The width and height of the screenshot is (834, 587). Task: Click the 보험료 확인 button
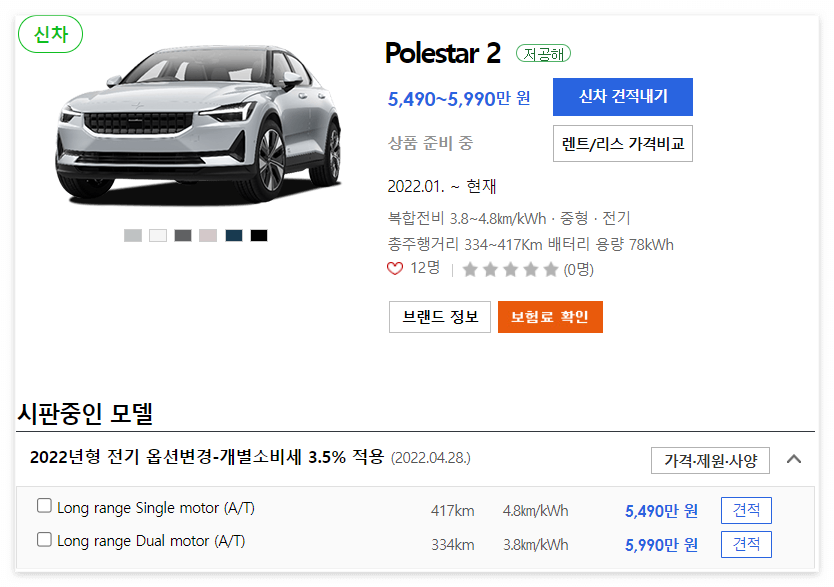click(x=550, y=317)
